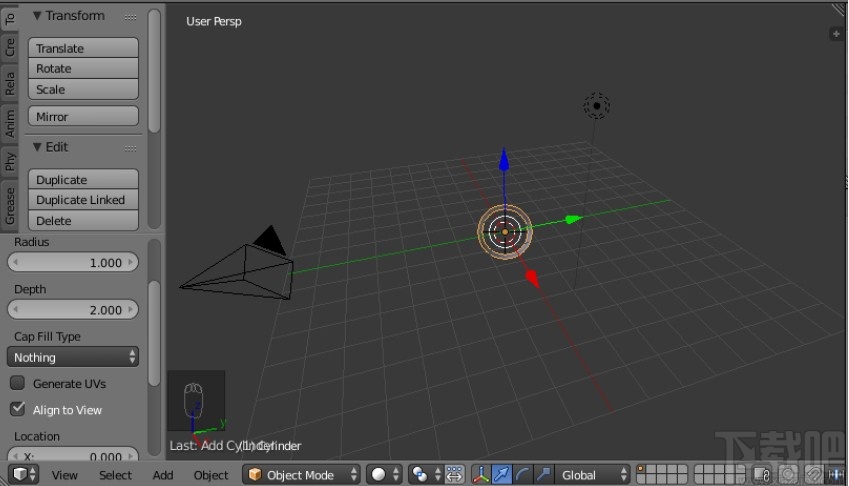The width and height of the screenshot is (849, 486).
Task: Switch to the Rela tab
Action: [9, 84]
